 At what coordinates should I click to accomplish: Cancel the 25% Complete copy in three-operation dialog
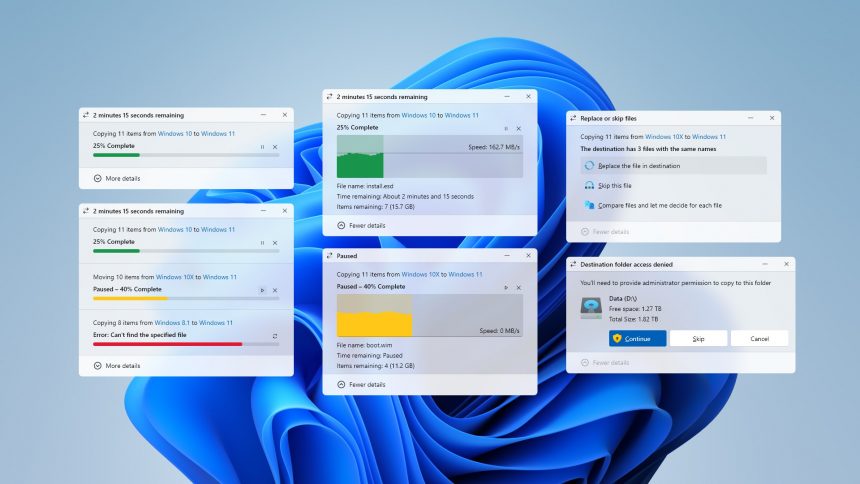coord(275,243)
